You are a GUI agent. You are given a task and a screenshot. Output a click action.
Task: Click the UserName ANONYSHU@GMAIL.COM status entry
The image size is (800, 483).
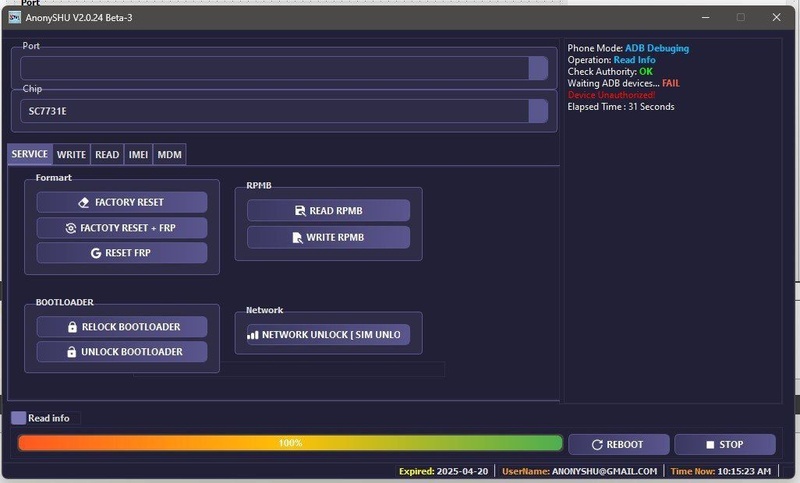point(580,471)
